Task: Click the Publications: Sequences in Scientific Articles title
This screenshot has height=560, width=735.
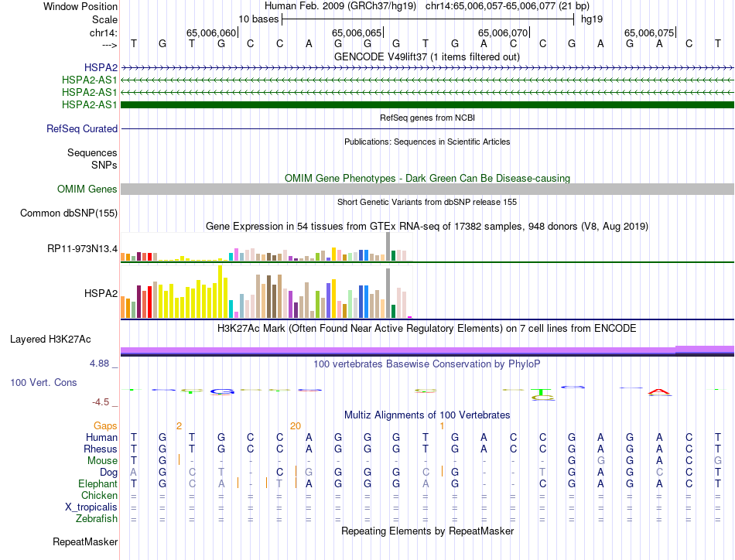Action: click(x=427, y=142)
